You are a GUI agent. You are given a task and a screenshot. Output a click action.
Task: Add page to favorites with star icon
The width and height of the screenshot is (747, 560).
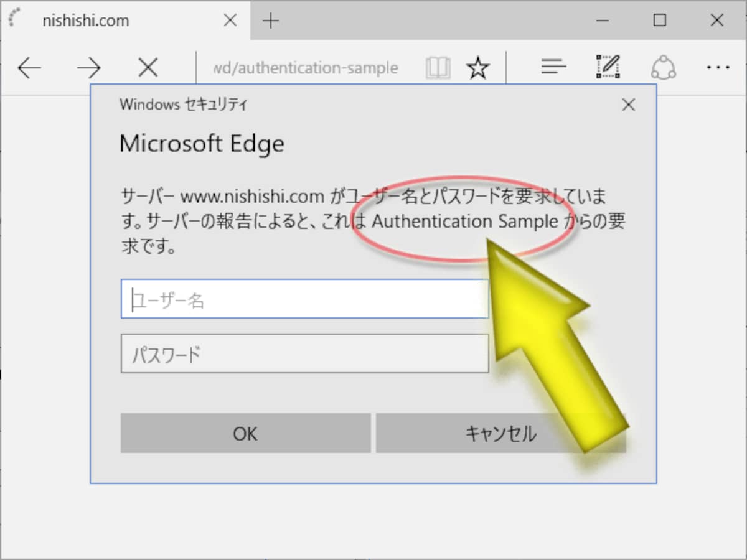478,68
